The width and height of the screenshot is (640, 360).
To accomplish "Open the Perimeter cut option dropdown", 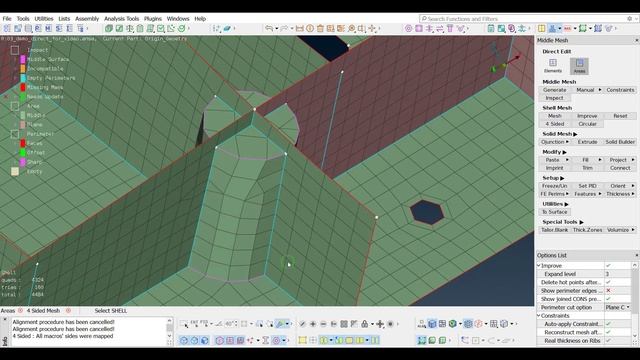I will [x=618, y=307].
